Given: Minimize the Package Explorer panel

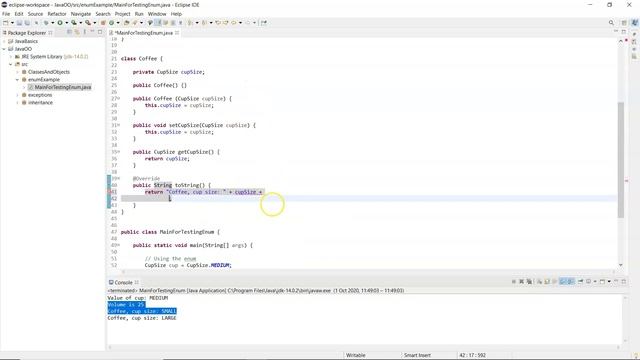Looking at the screenshot, I should coord(92,32).
